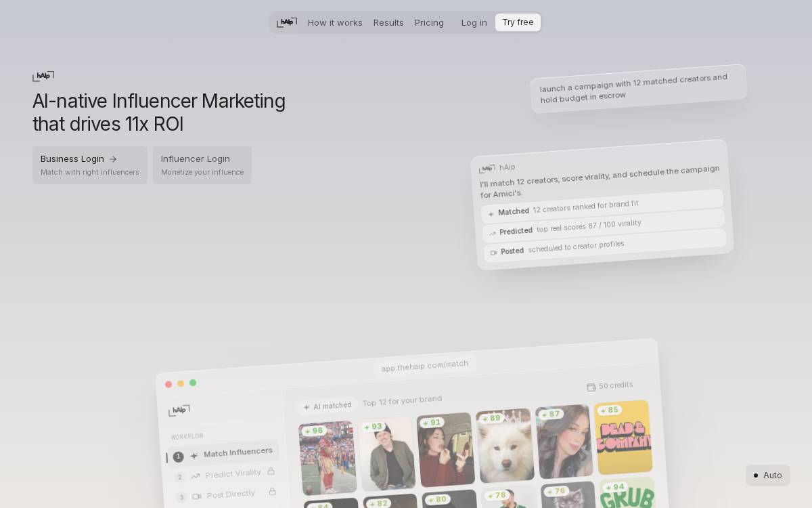Click the trend icon beside Predict Virality
The width and height of the screenshot is (812, 508).
click(196, 476)
